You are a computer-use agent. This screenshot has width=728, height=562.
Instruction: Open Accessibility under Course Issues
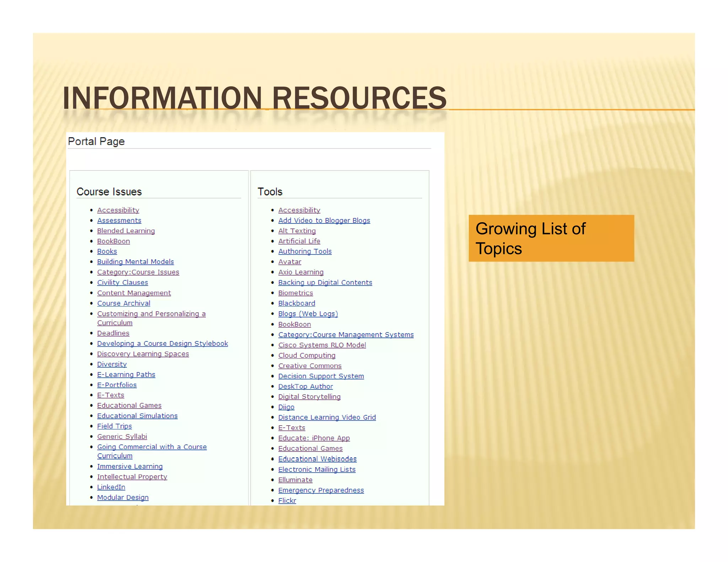coord(118,210)
